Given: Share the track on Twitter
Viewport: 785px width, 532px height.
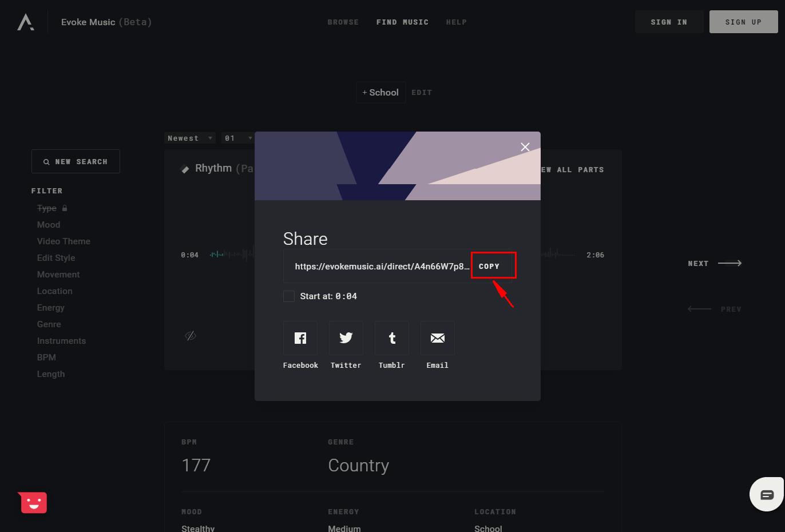Looking at the screenshot, I should point(346,338).
